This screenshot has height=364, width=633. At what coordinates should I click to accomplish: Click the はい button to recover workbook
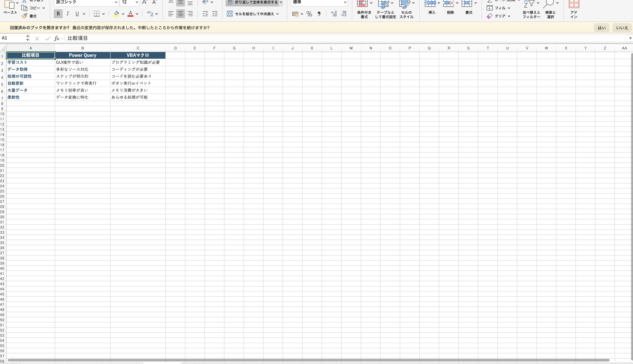tap(601, 28)
